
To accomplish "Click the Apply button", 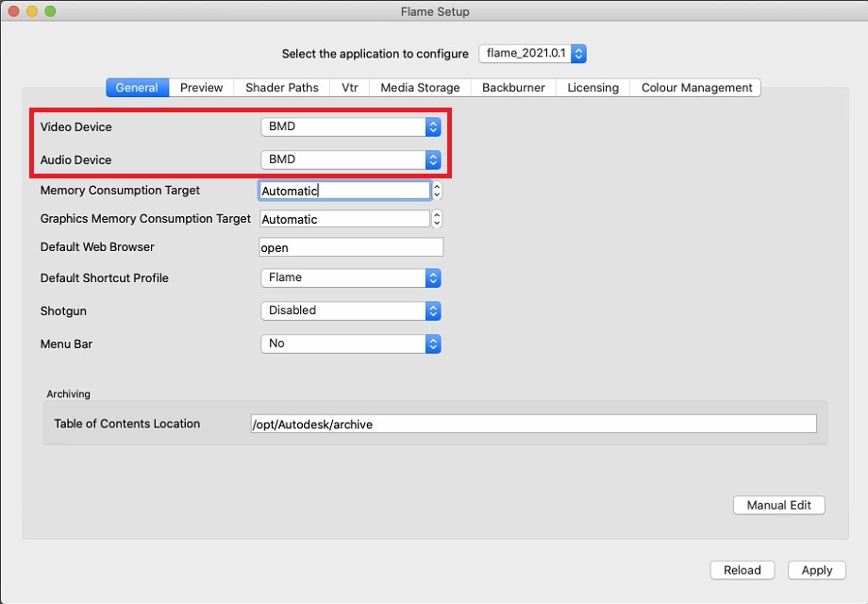I will 816,570.
